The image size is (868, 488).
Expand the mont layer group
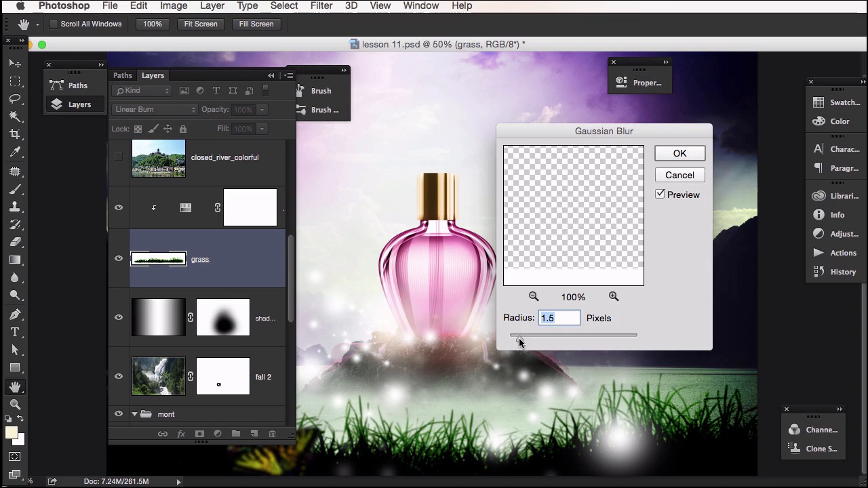click(x=134, y=414)
